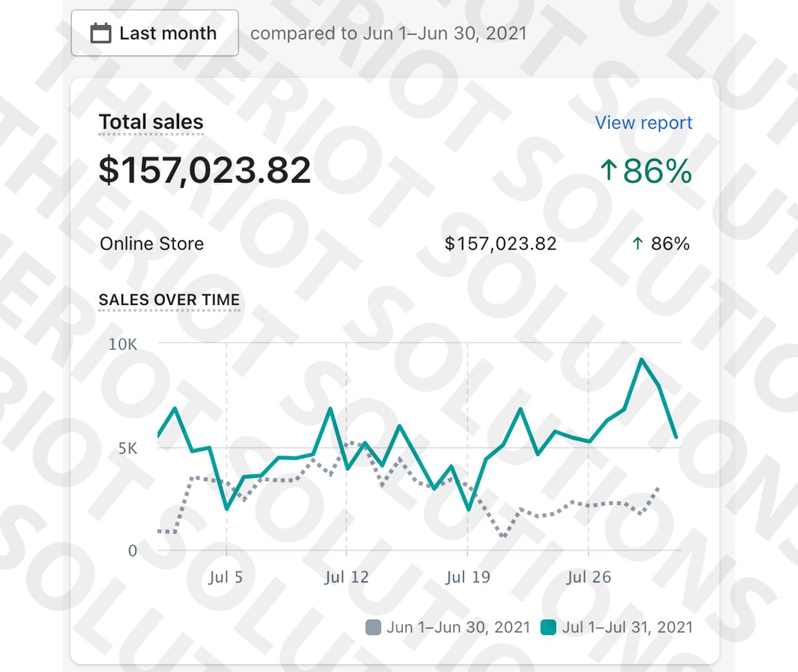Click the Jun 1–Jun 30, 2021 legend label

click(x=458, y=627)
